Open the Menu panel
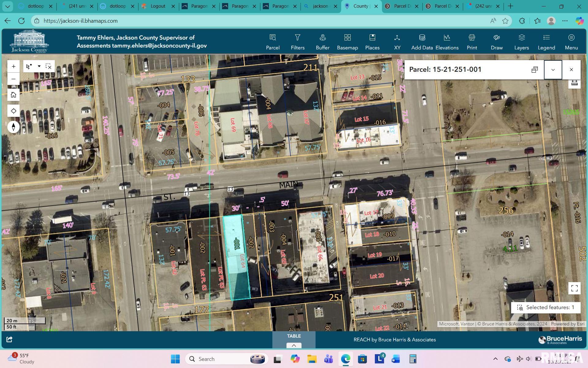Image resolution: width=588 pixels, height=368 pixels. 571,41
